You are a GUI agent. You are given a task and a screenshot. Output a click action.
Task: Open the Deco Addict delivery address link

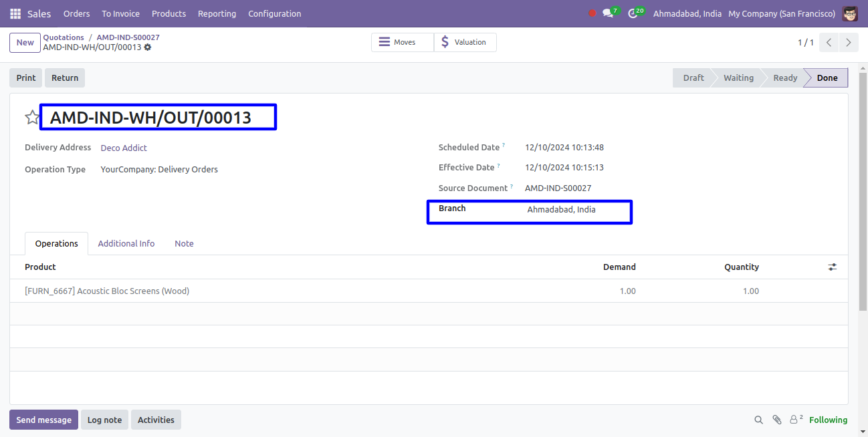pyautogui.click(x=124, y=148)
